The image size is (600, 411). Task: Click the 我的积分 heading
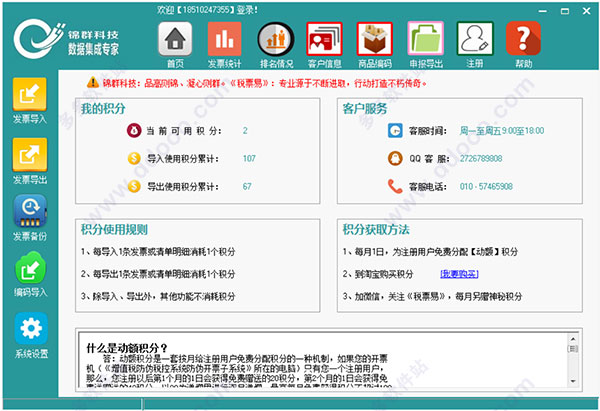pyautogui.click(x=103, y=109)
